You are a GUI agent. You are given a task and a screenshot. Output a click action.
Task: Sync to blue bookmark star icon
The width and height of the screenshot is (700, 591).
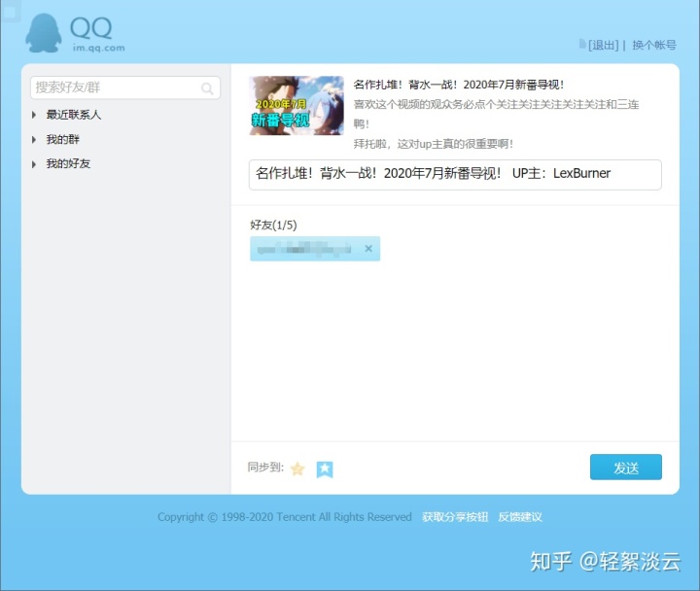325,469
